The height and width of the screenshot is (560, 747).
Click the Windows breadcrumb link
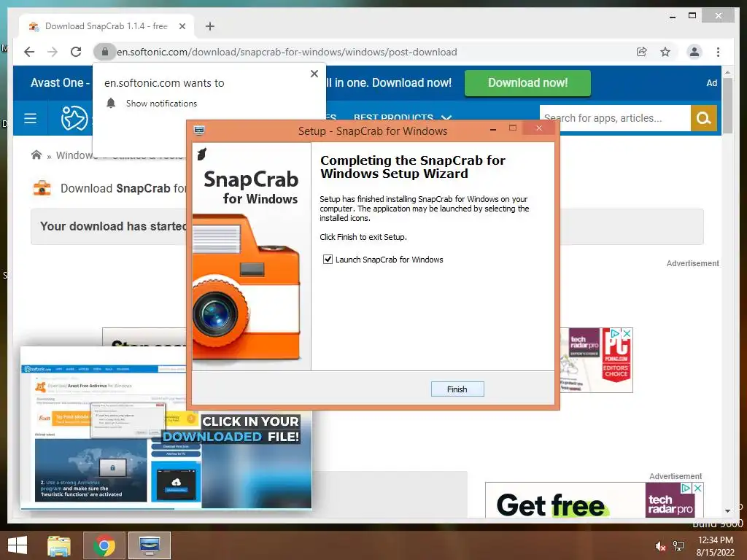[x=76, y=155]
